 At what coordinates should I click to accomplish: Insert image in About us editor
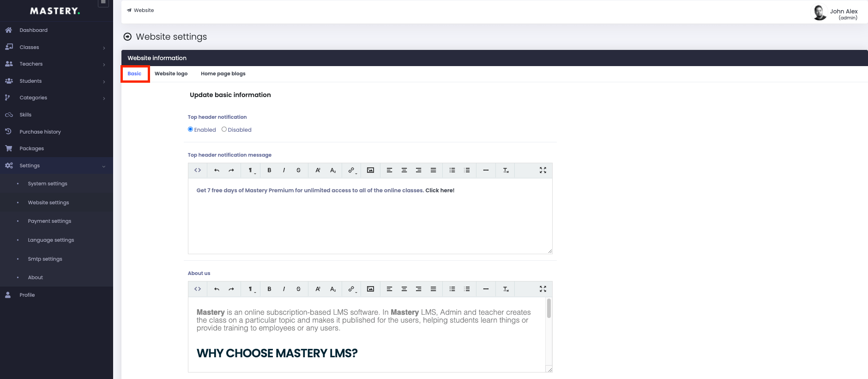(370, 289)
